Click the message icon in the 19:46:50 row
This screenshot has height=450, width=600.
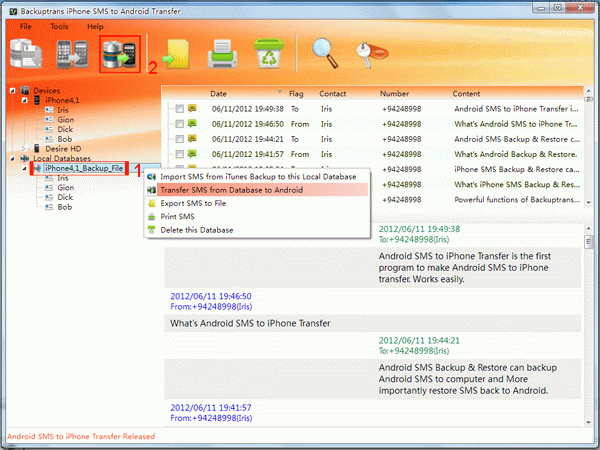click(192, 124)
